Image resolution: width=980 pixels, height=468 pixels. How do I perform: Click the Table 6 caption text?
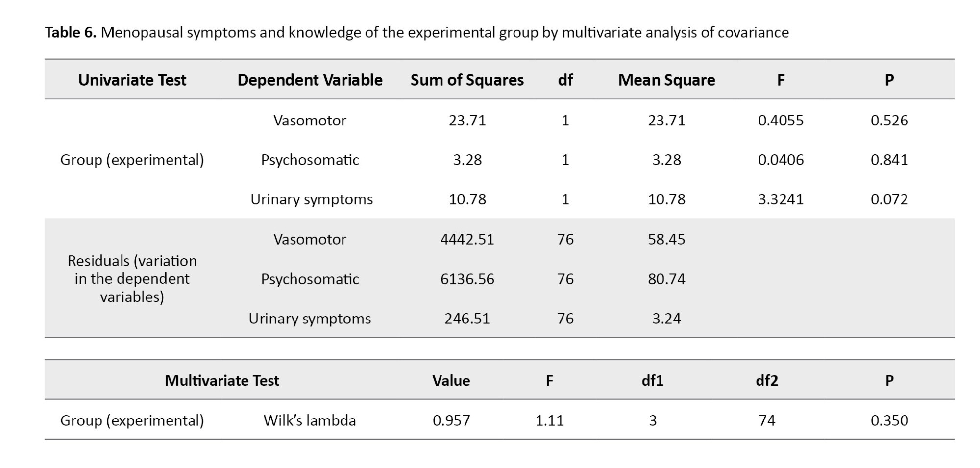click(x=416, y=32)
